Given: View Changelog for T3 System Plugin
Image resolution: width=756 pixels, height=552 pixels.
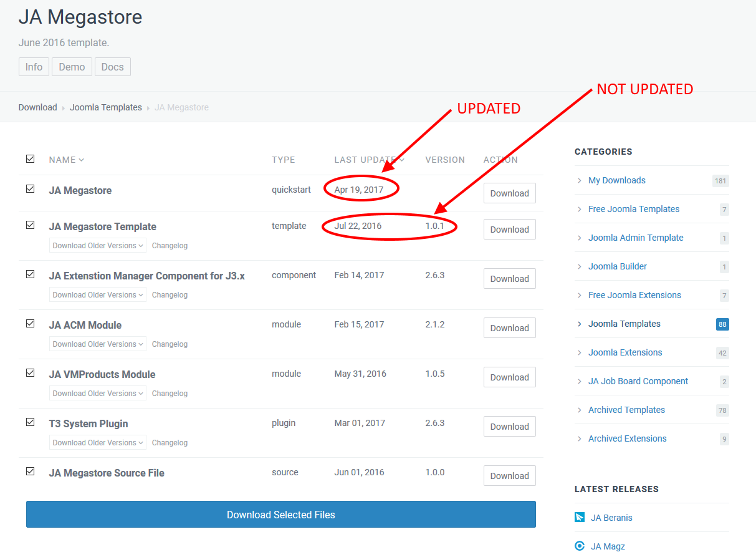Looking at the screenshot, I should tap(170, 443).
